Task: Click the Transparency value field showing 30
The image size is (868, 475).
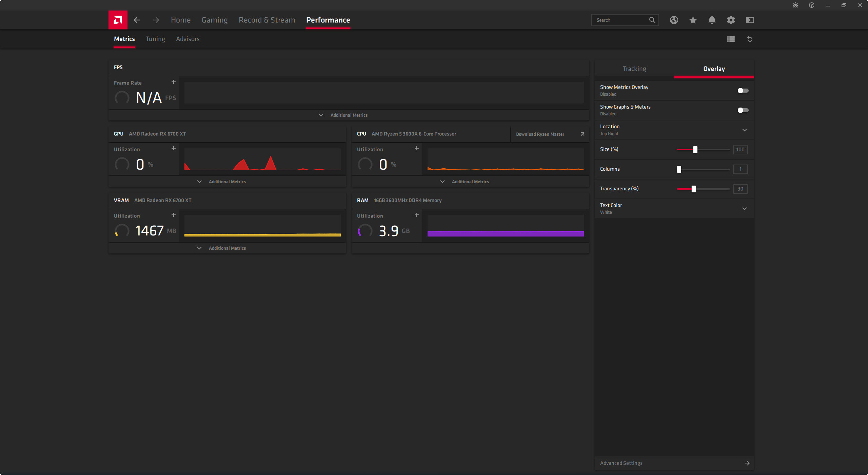Action: (x=740, y=189)
